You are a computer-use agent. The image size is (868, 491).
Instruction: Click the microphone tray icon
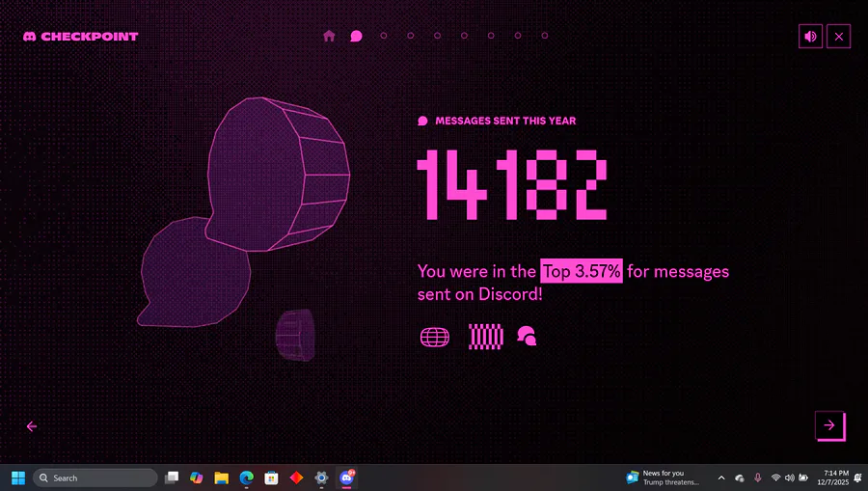758,477
